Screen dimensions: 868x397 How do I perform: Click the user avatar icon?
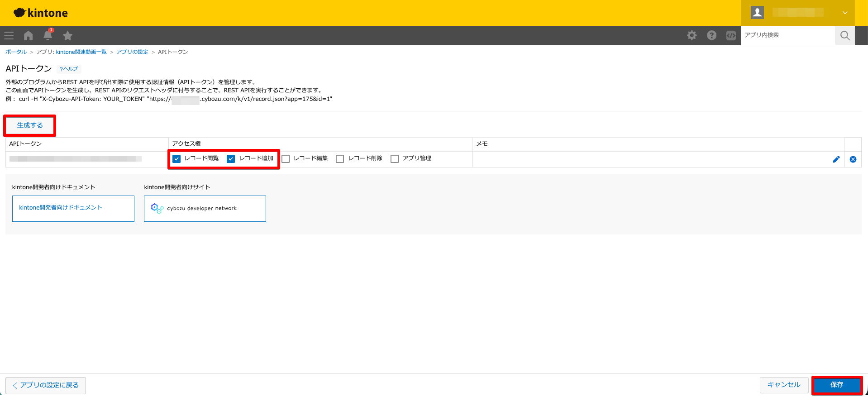tap(757, 13)
